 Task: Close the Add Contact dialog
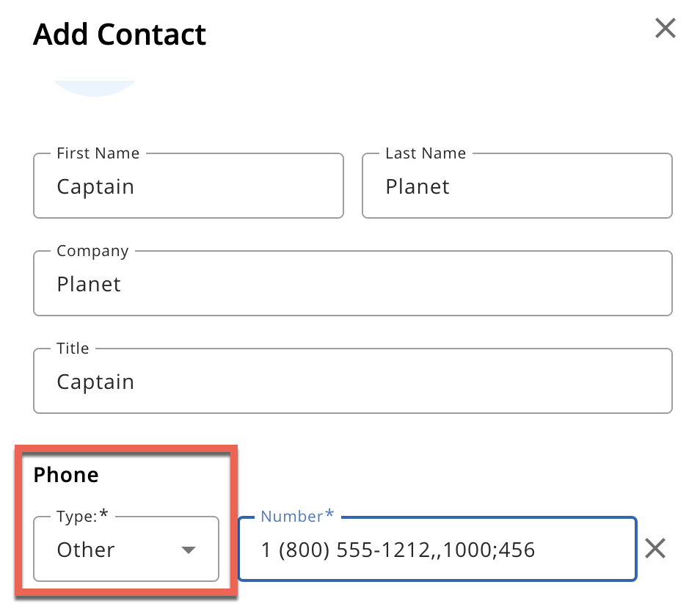(665, 29)
